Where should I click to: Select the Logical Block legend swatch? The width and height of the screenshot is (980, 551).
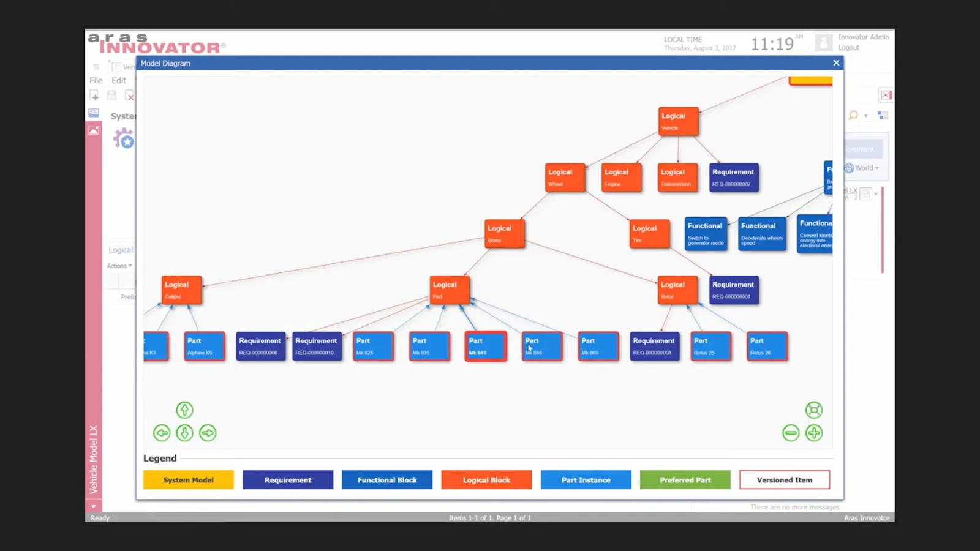coord(486,480)
